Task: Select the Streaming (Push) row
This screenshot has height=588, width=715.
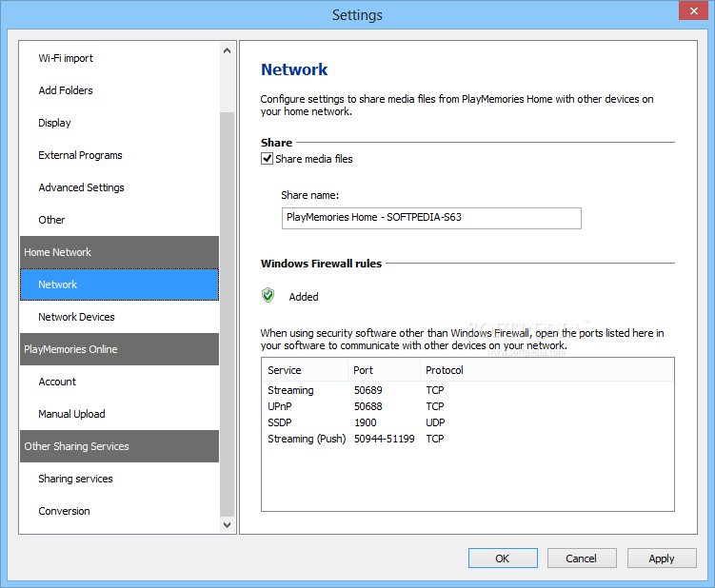Action: (467, 439)
